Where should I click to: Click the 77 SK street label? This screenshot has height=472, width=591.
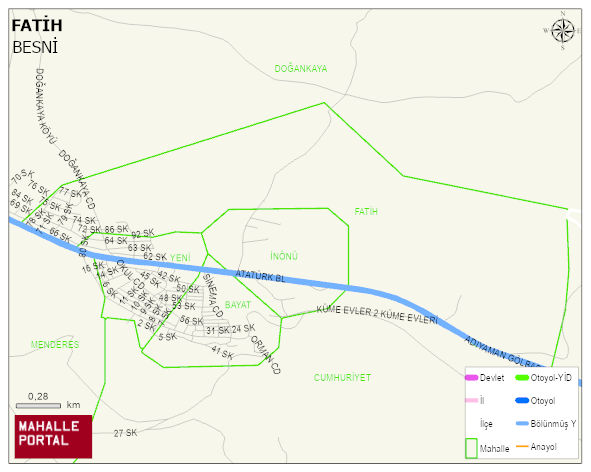point(70,193)
